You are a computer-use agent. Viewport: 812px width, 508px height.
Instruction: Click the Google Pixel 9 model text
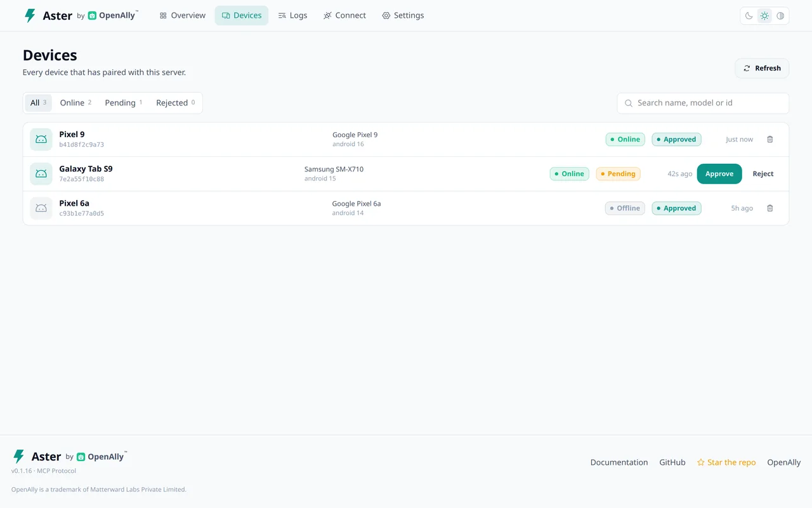[355, 135]
